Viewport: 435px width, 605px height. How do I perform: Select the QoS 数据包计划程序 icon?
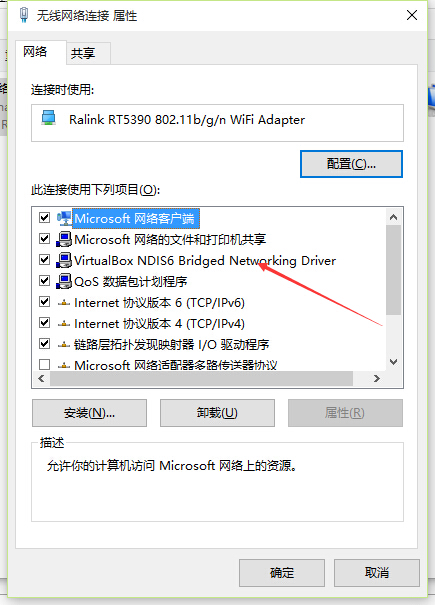pyautogui.click(x=64, y=281)
